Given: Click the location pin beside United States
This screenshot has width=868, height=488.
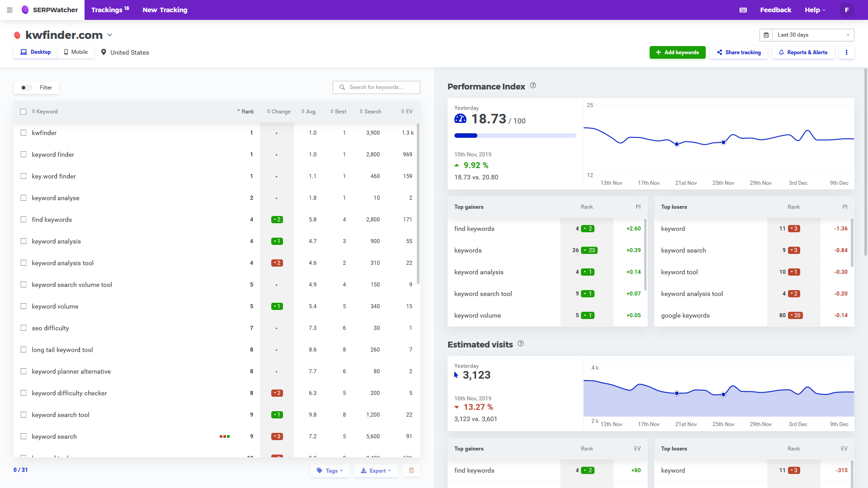Looking at the screenshot, I should click(x=103, y=52).
